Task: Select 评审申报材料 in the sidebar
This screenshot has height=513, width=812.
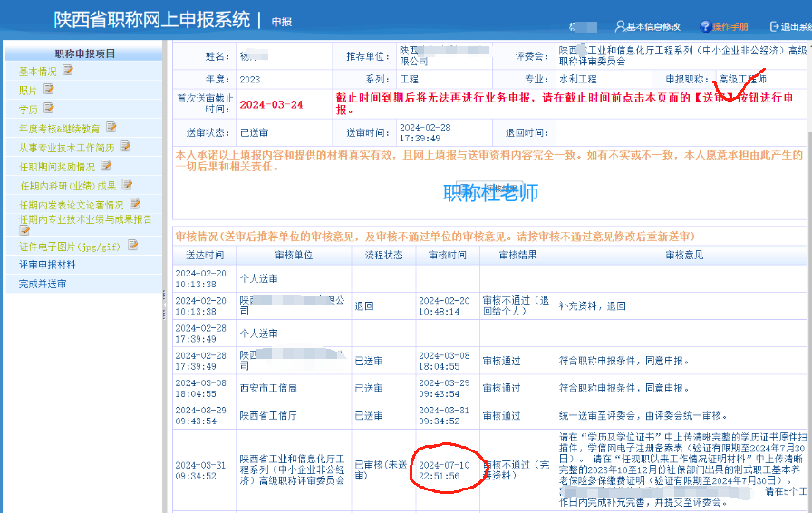Action: click(47, 265)
